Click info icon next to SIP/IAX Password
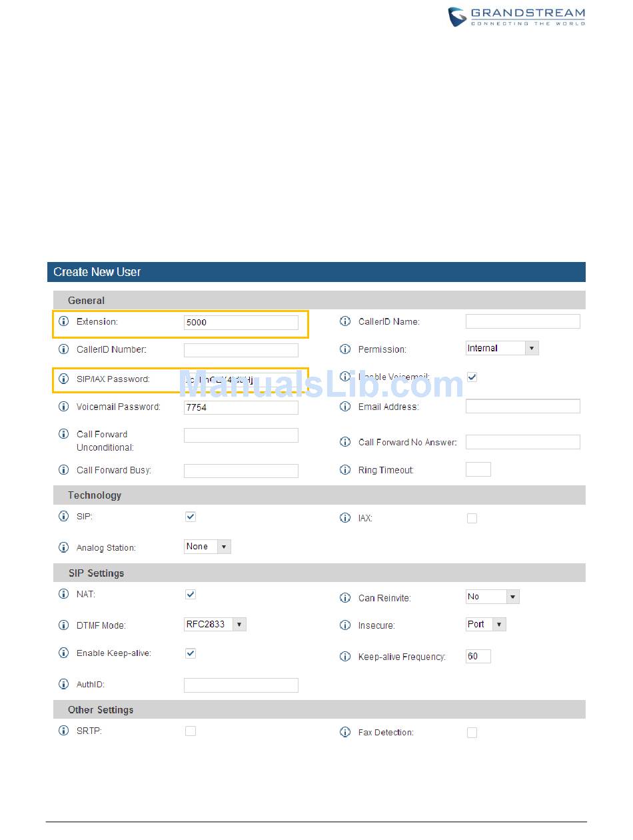 tap(64, 379)
